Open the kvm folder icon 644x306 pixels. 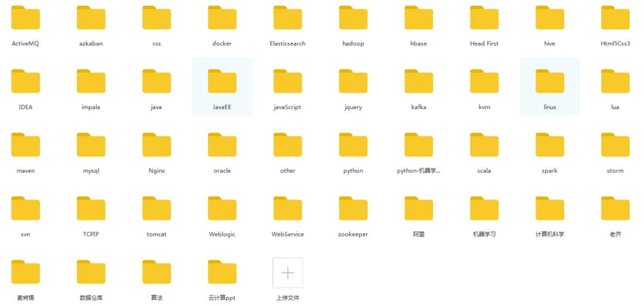pyautogui.click(x=484, y=81)
